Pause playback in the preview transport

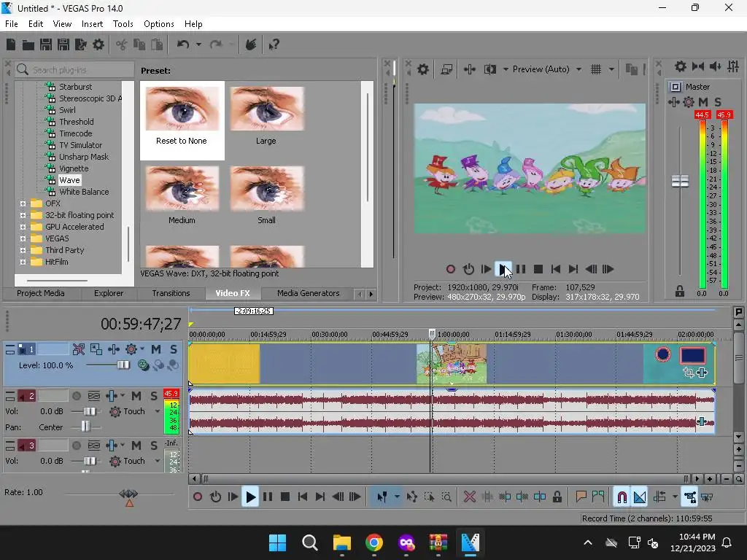click(x=521, y=270)
